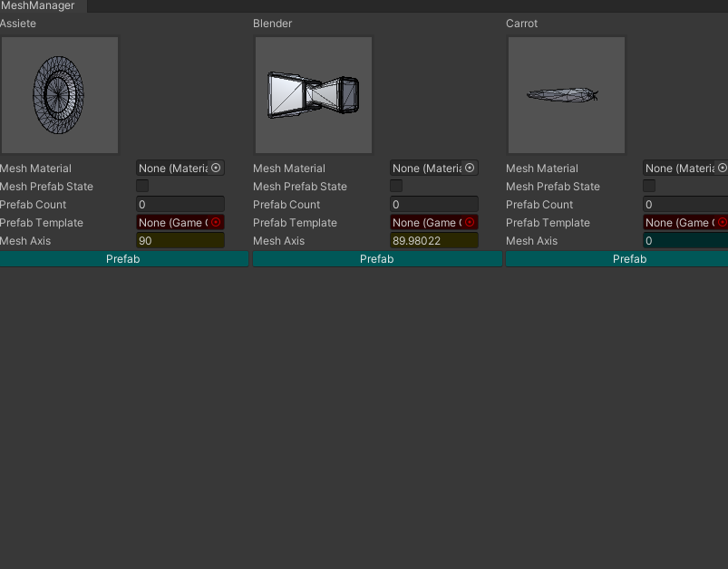
Task: Click the Prefab button under Blender
Action: point(377,259)
